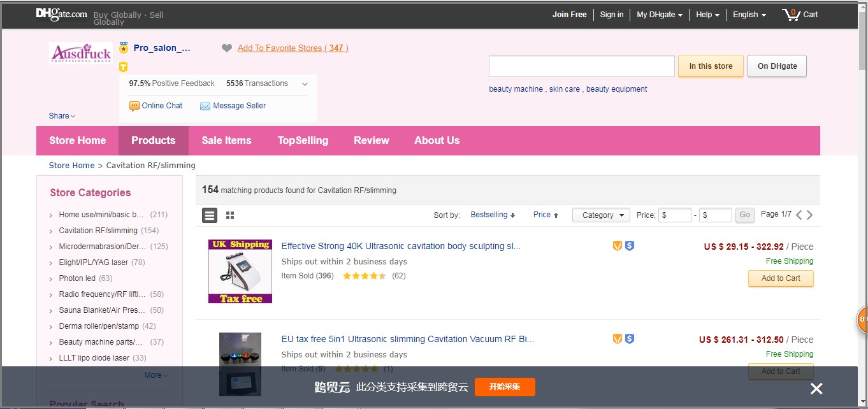Screen dimensions: 868x409
Task: Open the Store Home tab
Action: click(78, 141)
